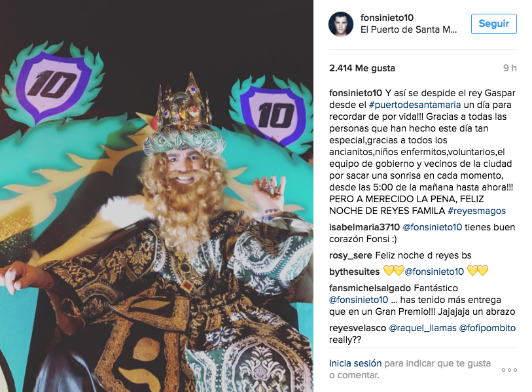Open fonsinieto10 username at caption start

[x=355, y=93]
